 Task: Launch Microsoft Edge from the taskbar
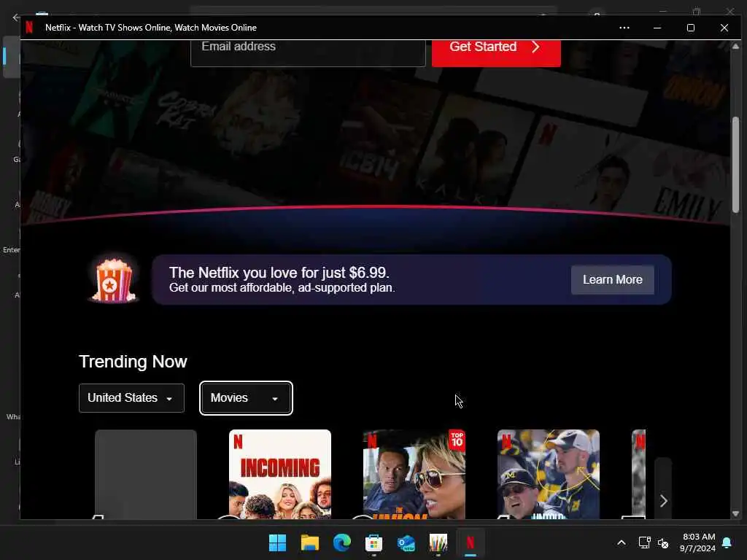coord(341,542)
